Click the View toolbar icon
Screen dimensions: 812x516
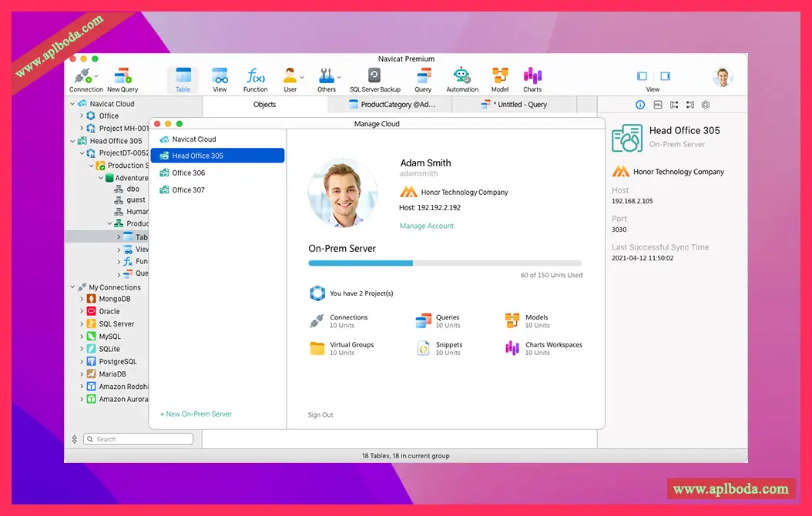[x=220, y=76]
